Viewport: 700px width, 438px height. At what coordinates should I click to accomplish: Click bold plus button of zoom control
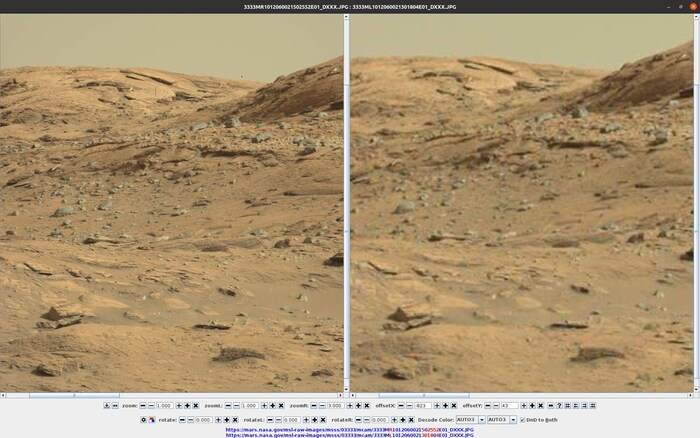pyautogui.click(x=188, y=406)
